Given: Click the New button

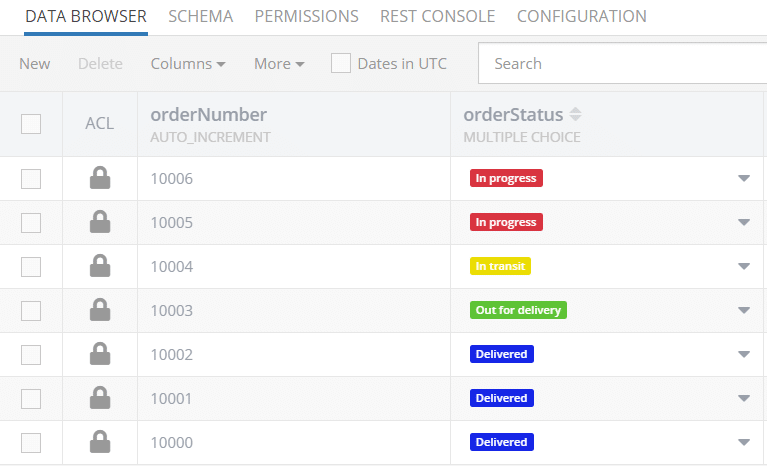Looking at the screenshot, I should 35,64.
